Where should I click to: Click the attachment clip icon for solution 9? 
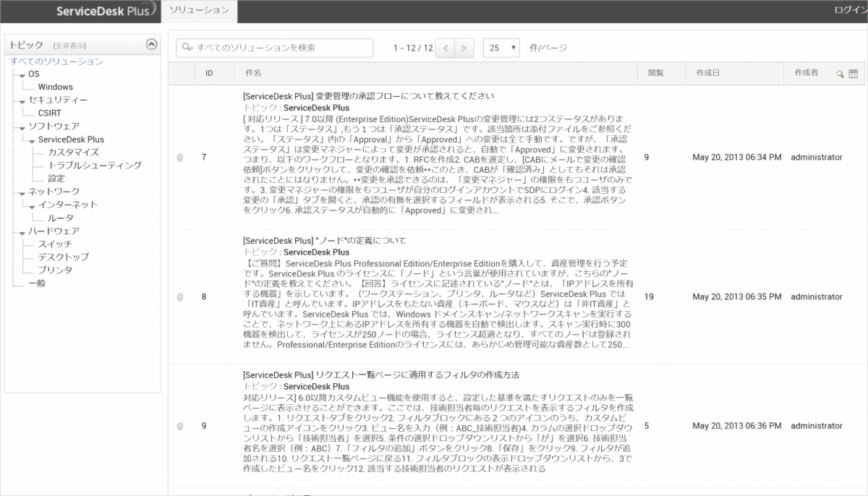(180, 426)
